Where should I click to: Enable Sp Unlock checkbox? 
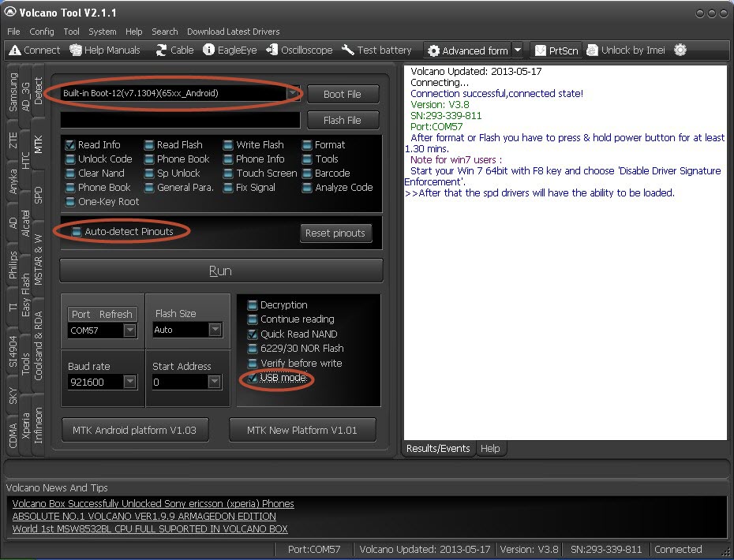pyautogui.click(x=149, y=174)
